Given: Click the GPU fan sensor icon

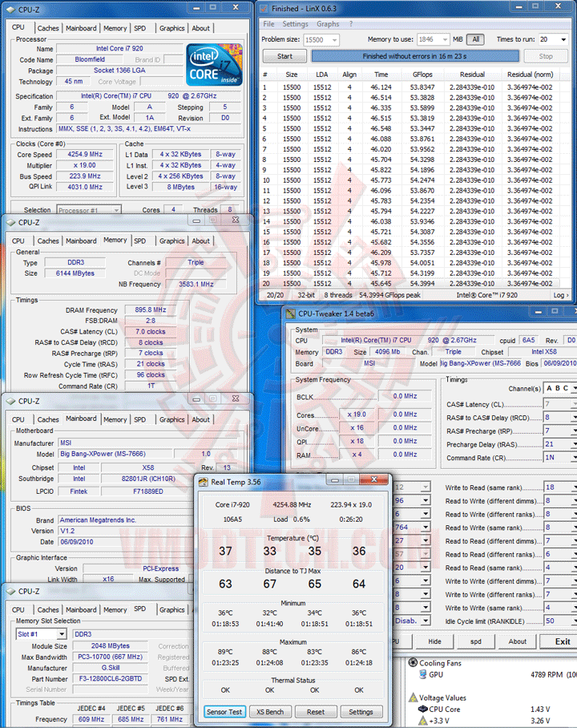Looking at the screenshot, I should 423,674.
